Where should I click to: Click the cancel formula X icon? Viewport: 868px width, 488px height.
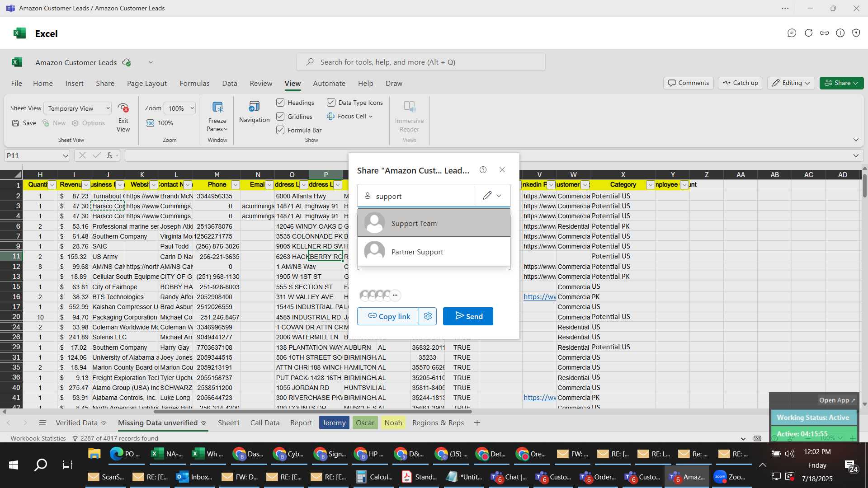pos(82,155)
